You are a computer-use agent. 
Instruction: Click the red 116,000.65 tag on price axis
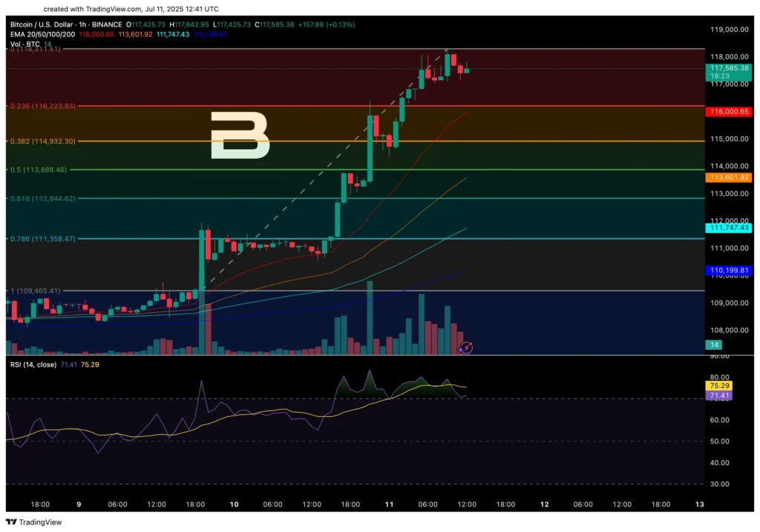tap(729, 111)
